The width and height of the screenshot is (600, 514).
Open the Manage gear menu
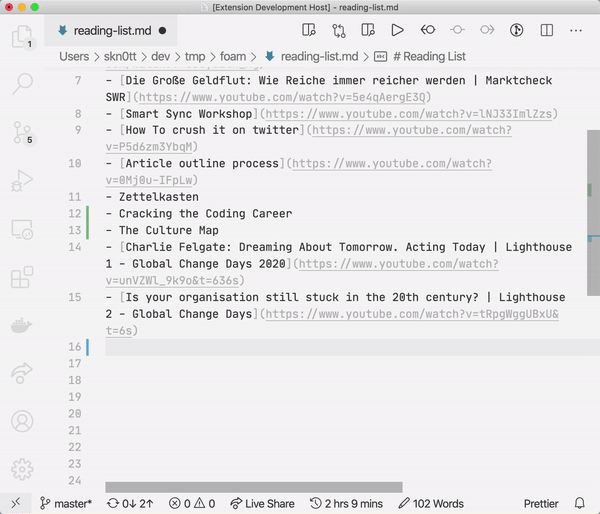pos(21,468)
